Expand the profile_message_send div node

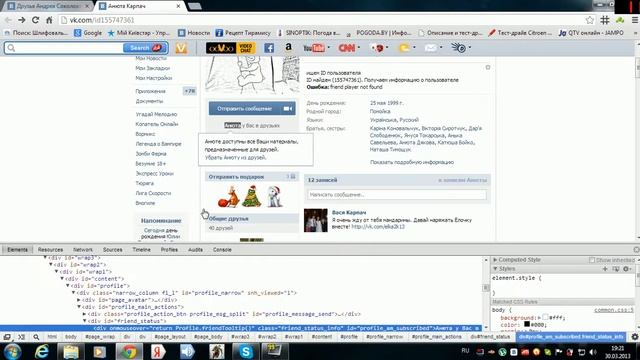[84, 314]
